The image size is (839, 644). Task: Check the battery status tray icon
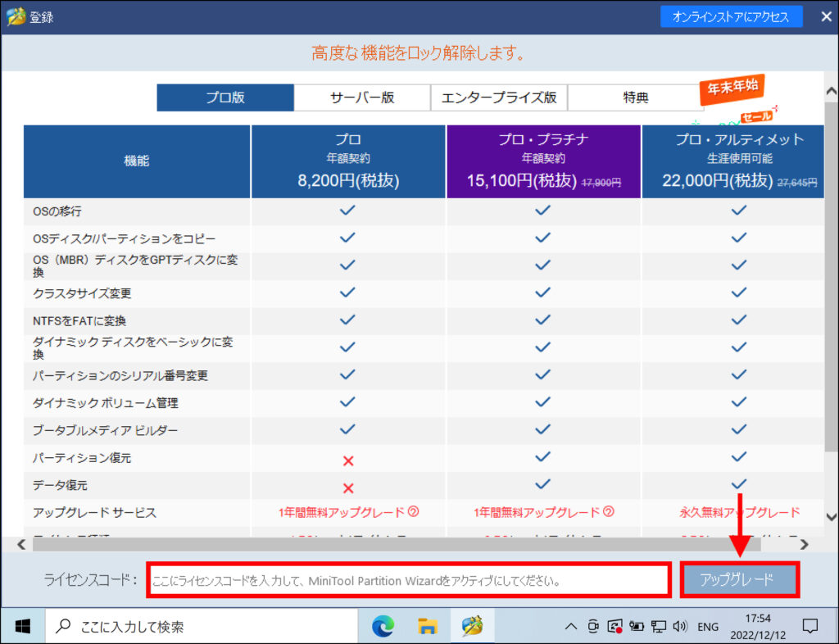tap(637, 626)
